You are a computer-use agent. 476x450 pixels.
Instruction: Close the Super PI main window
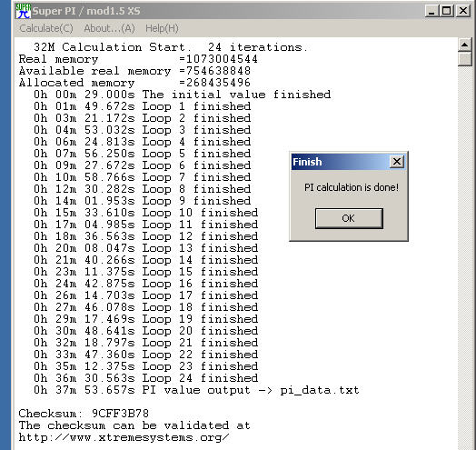pyautogui.click(x=463, y=11)
